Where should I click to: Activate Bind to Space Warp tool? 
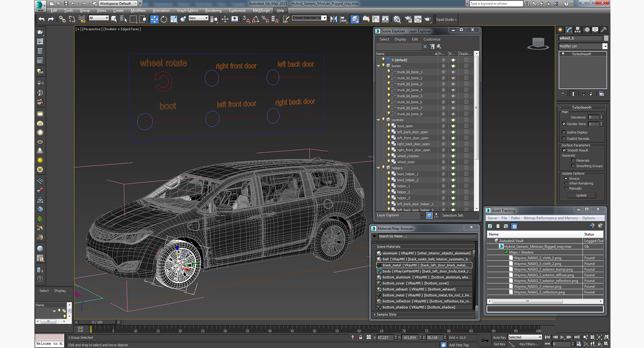(x=82, y=19)
